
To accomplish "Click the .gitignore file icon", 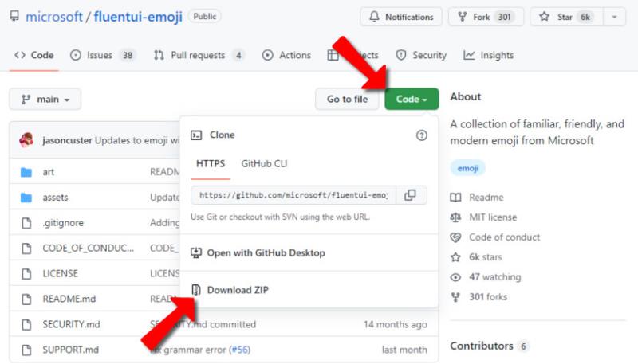I will (26, 223).
